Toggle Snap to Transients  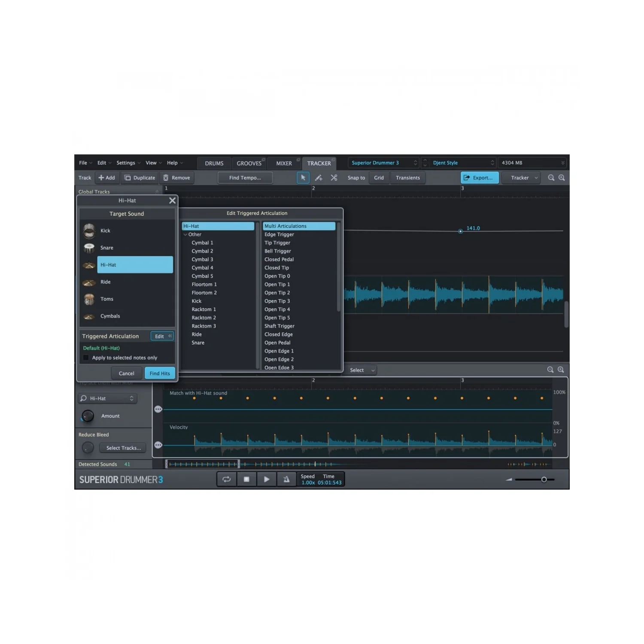[408, 178]
